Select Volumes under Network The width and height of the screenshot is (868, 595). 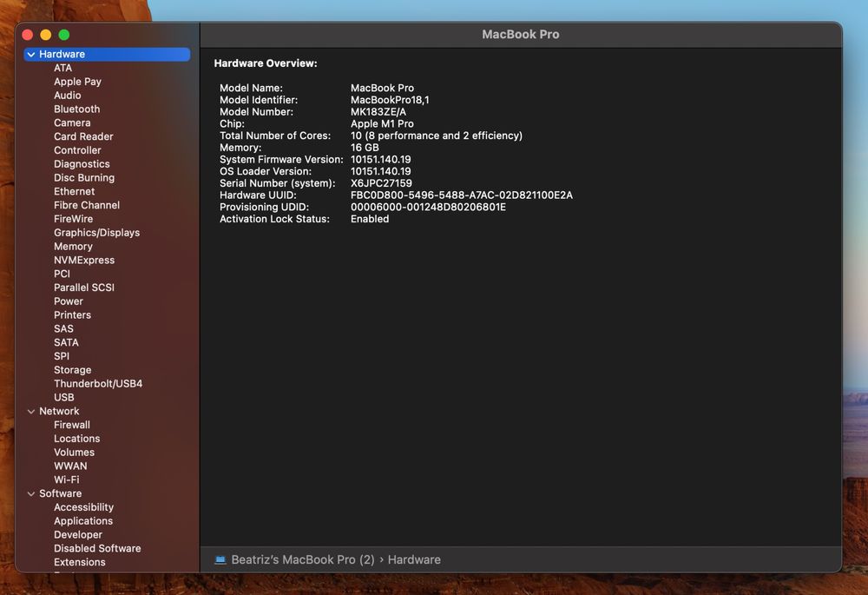tap(74, 452)
